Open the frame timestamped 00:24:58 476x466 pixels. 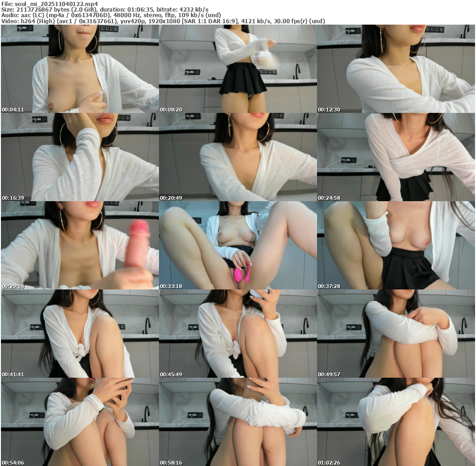coord(396,157)
